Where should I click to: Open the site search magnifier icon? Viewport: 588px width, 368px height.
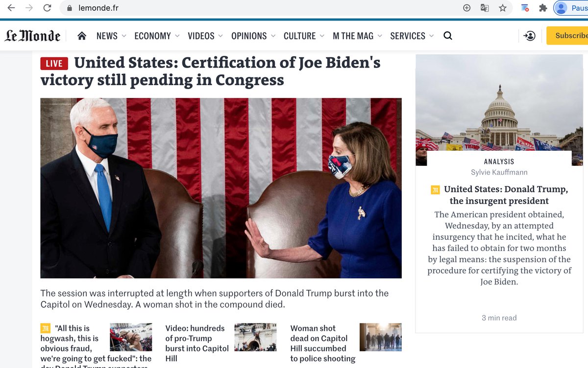[448, 36]
